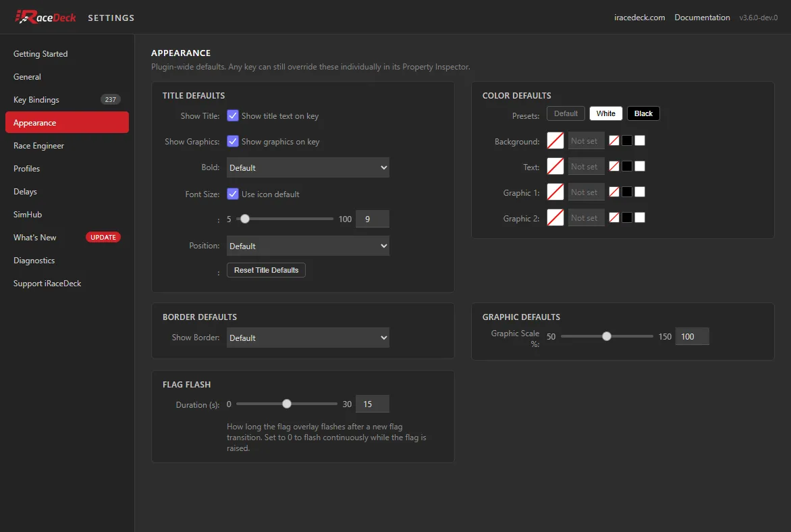Open the Bold dropdown
The image size is (791, 532).
click(308, 167)
